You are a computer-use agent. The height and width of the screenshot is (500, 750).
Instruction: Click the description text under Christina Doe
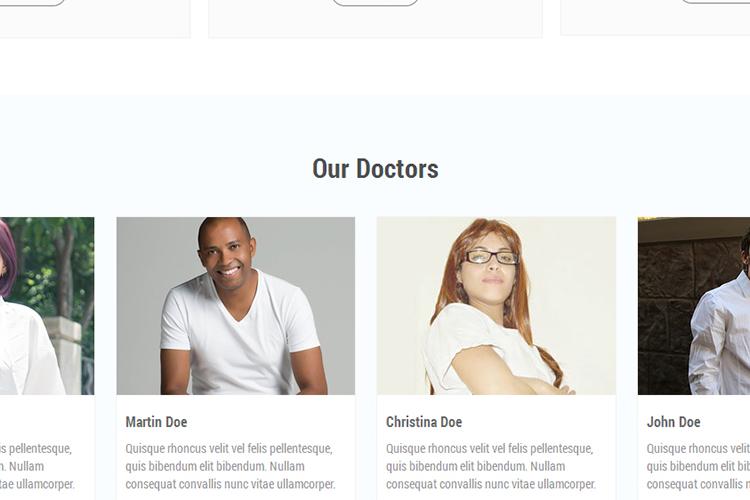(x=491, y=467)
